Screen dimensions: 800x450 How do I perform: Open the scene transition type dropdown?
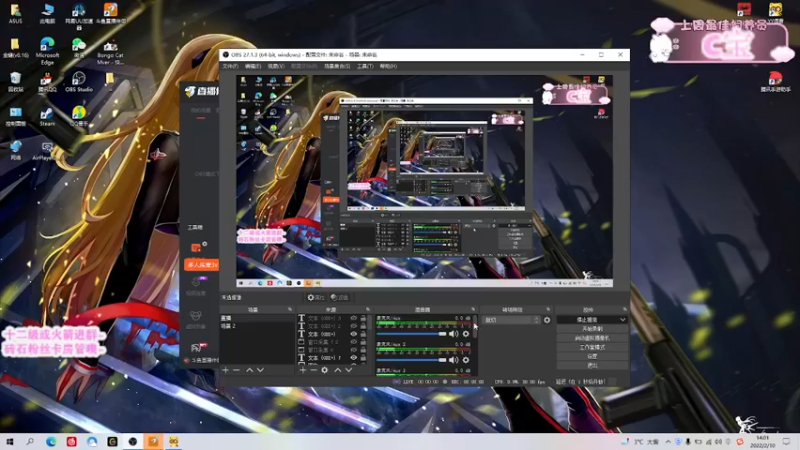511,320
